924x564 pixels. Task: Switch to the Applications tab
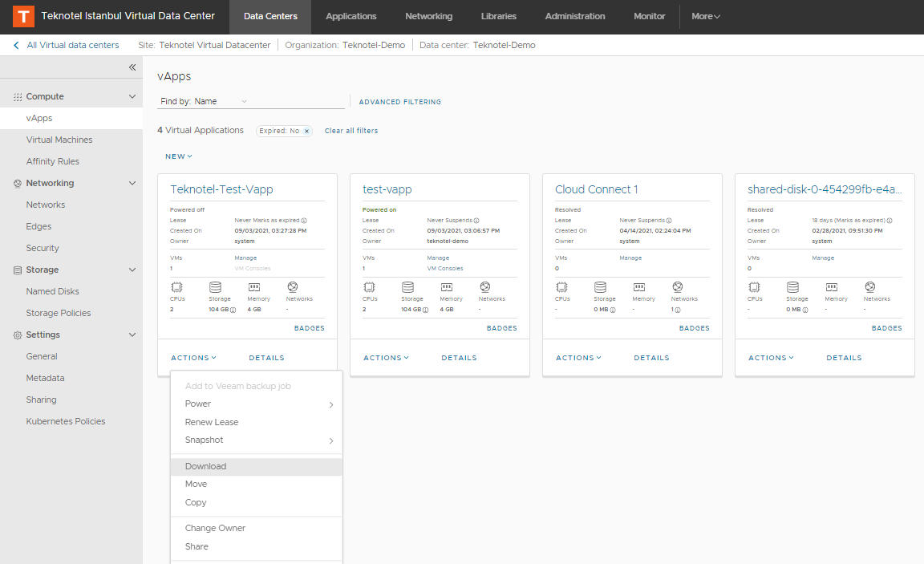pos(351,17)
